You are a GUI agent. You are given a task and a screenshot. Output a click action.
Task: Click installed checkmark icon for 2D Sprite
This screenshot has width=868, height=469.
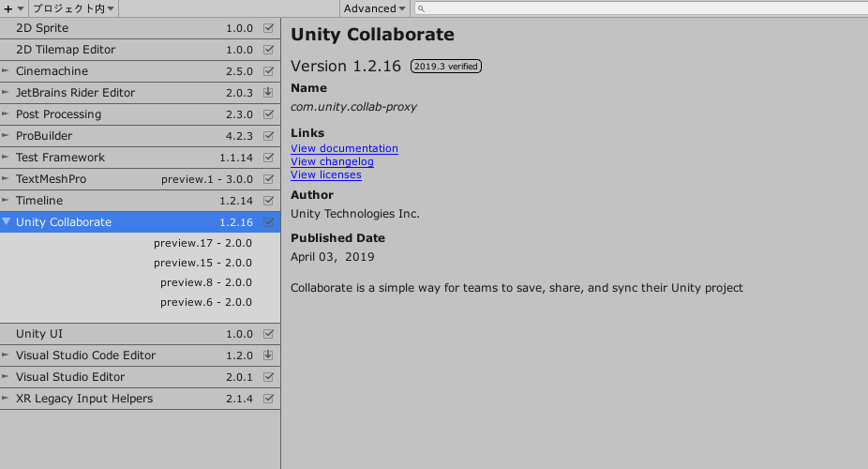click(268, 28)
